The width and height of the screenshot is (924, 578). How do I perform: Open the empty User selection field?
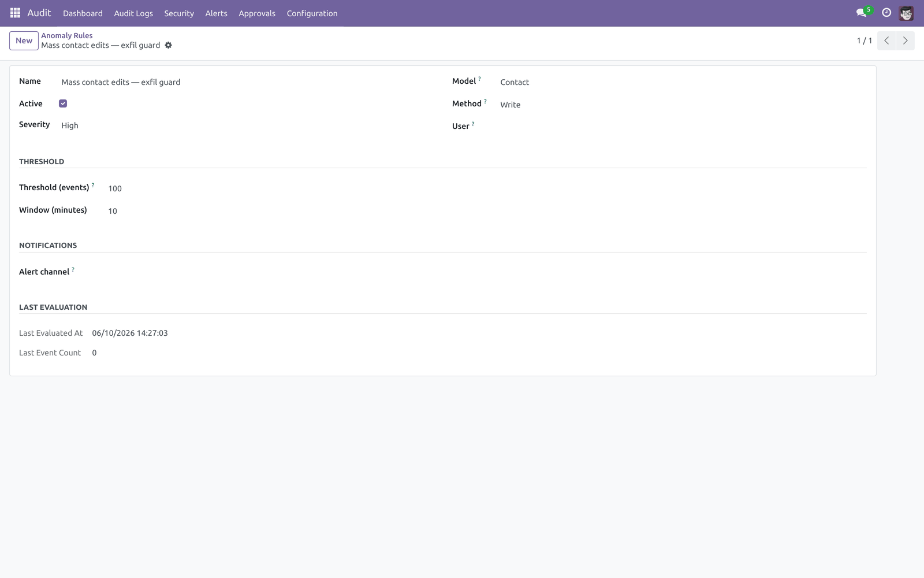click(x=683, y=127)
